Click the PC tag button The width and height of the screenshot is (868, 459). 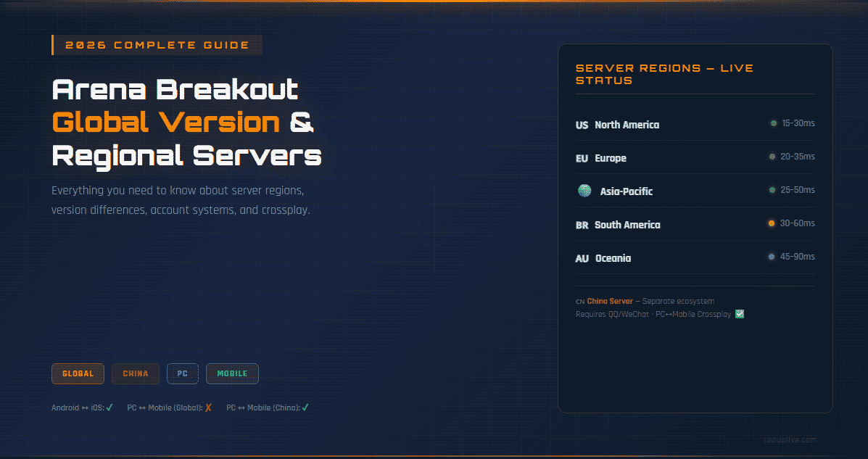pyautogui.click(x=183, y=373)
